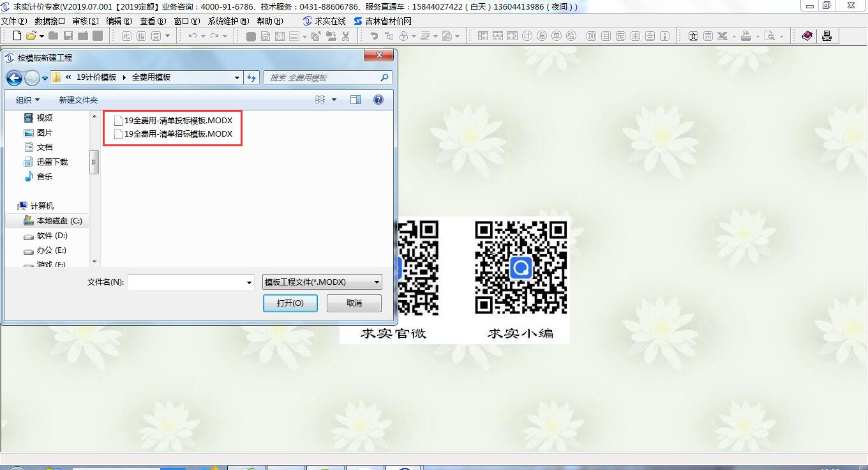Click the 全费用模板 breadcrumb
This screenshot has width=868, height=470.
coord(151,77)
